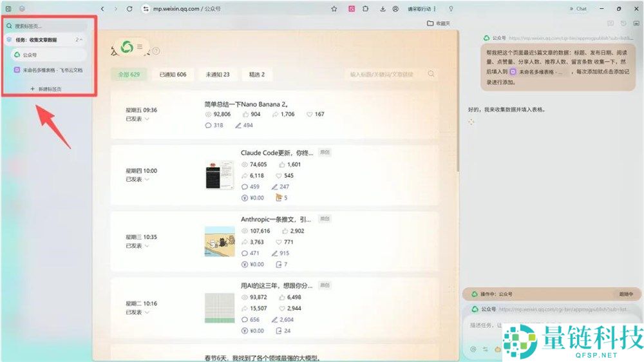Switch to the 公众号 sidebar tab
This screenshot has height=362, width=644.
pos(48,55)
